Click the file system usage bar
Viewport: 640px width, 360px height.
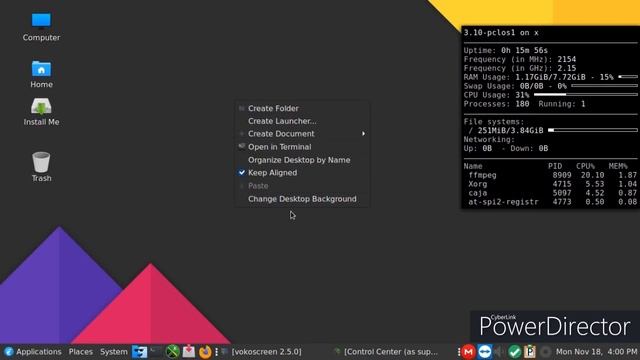coord(593,130)
